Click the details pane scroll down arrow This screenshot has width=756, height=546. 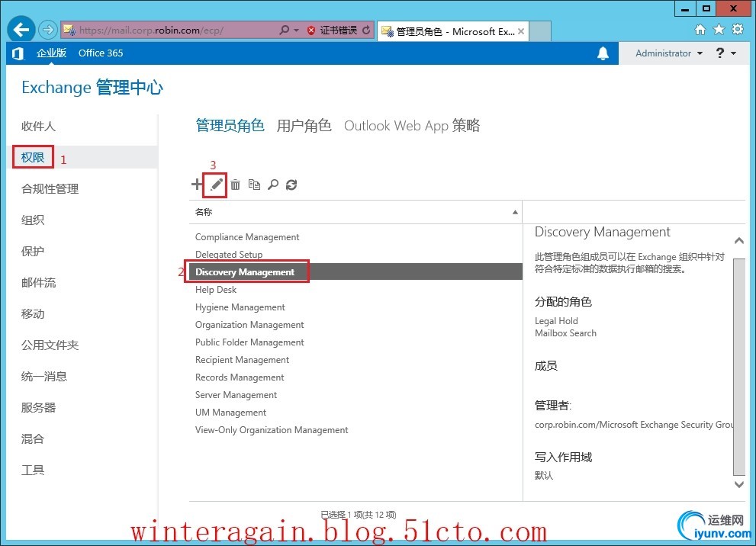739,484
